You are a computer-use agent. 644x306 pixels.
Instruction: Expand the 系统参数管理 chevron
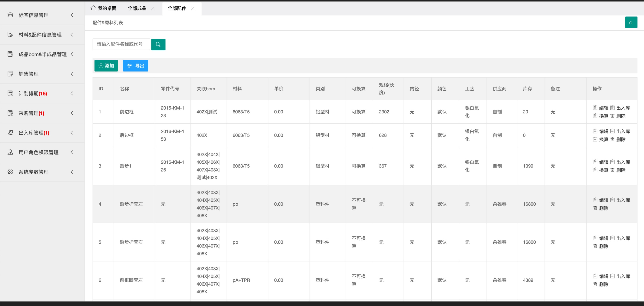tap(72, 172)
